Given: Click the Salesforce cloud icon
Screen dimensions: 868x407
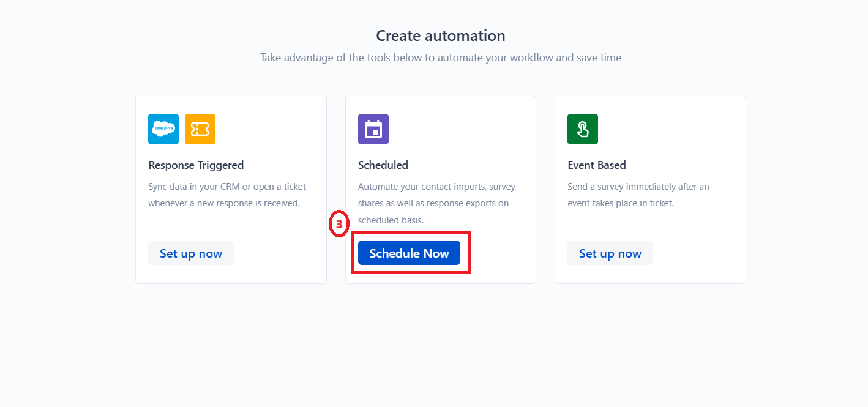Looking at the screenshot, I should [163, 129].
